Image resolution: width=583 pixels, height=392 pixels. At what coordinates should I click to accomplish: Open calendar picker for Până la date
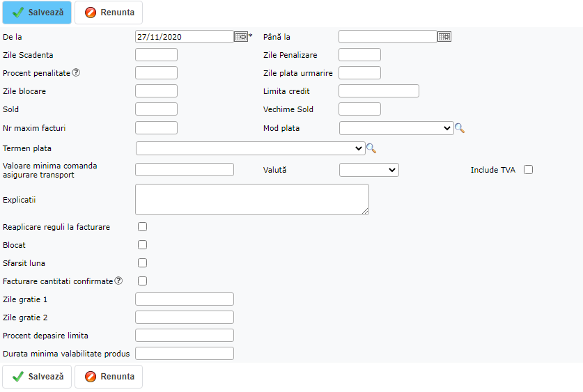click(x=444, y=37)
